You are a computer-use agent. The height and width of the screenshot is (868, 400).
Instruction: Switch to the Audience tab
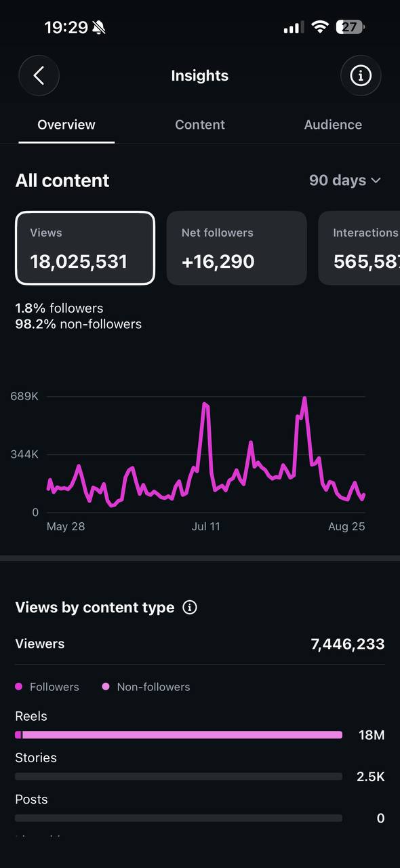click(333, 125)
